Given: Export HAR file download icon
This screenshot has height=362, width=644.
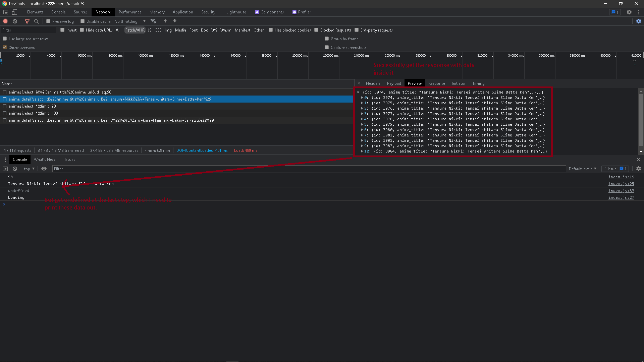Looking at the screenshot, I should (175, 21).
